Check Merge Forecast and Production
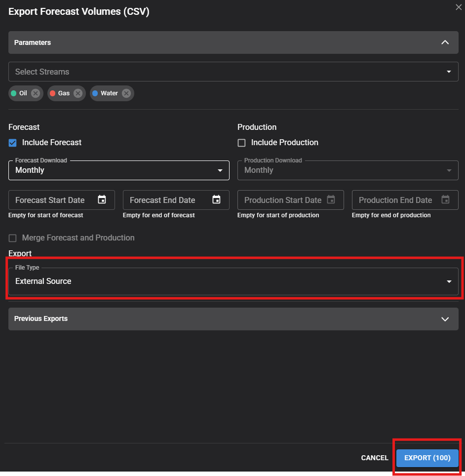The image size is (465, 476). point(12,238)
